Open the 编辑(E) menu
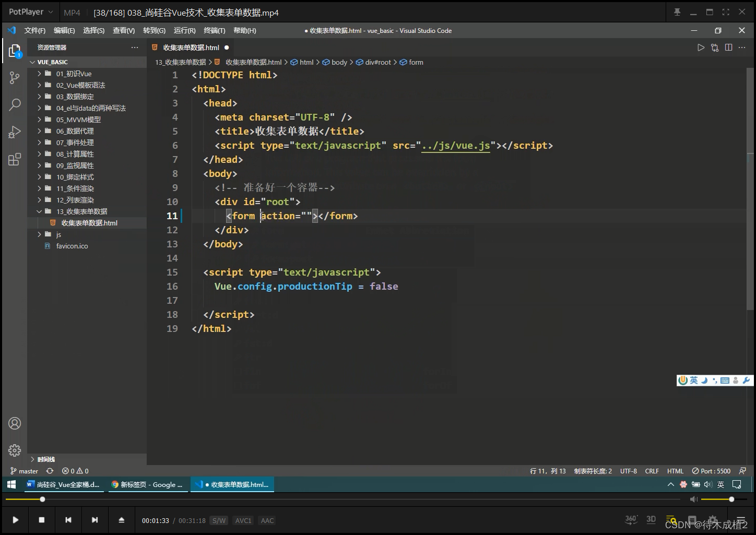Viewport: 756px width, 535px height. [64, 31]
